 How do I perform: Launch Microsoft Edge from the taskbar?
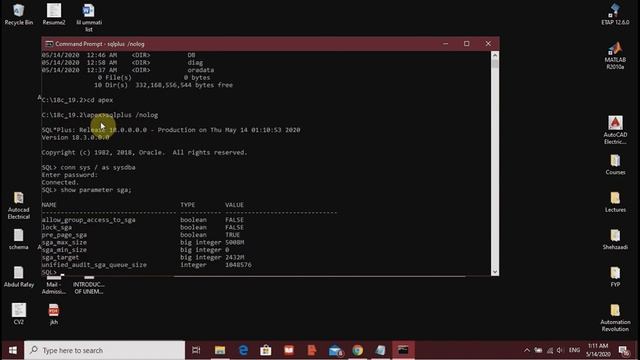pos(243,350)
